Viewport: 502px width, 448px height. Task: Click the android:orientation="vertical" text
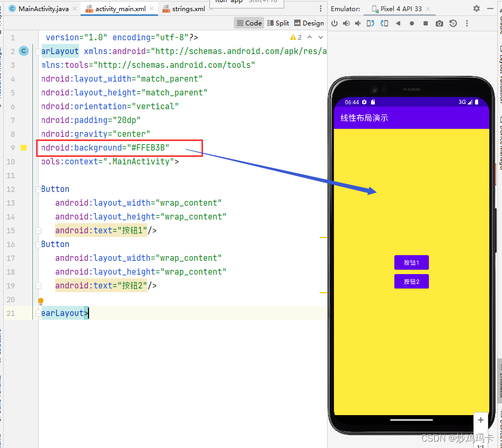point(110,107)
